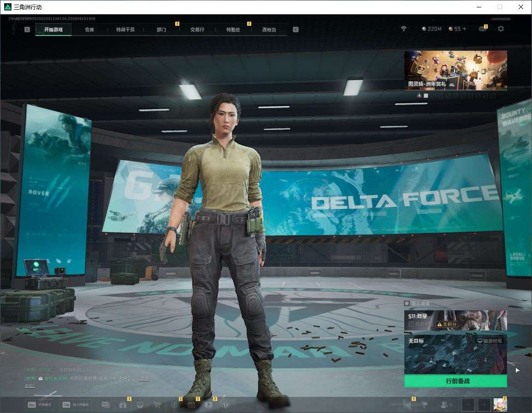
Task: Open the chat speech bubble icon
Action: (106, 405)
